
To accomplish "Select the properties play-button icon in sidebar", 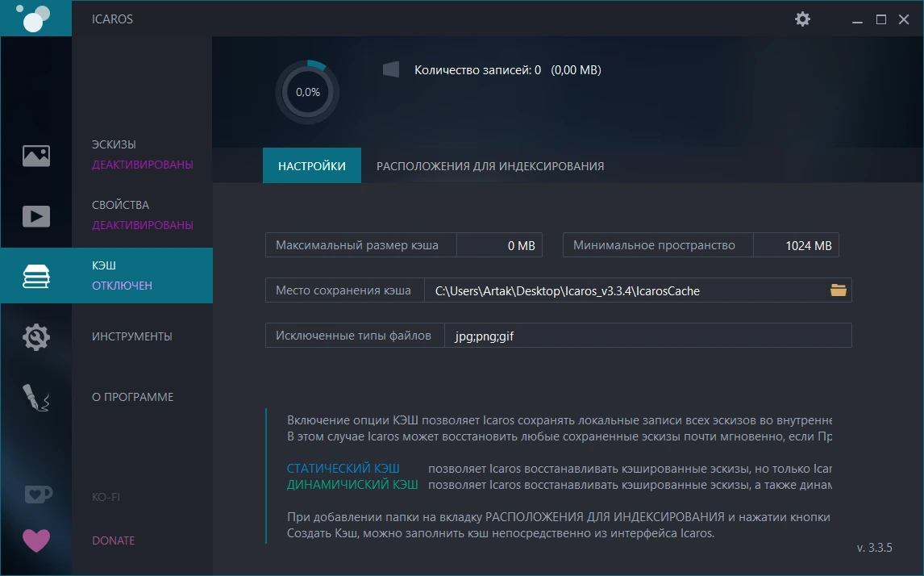I will (36, 216).
